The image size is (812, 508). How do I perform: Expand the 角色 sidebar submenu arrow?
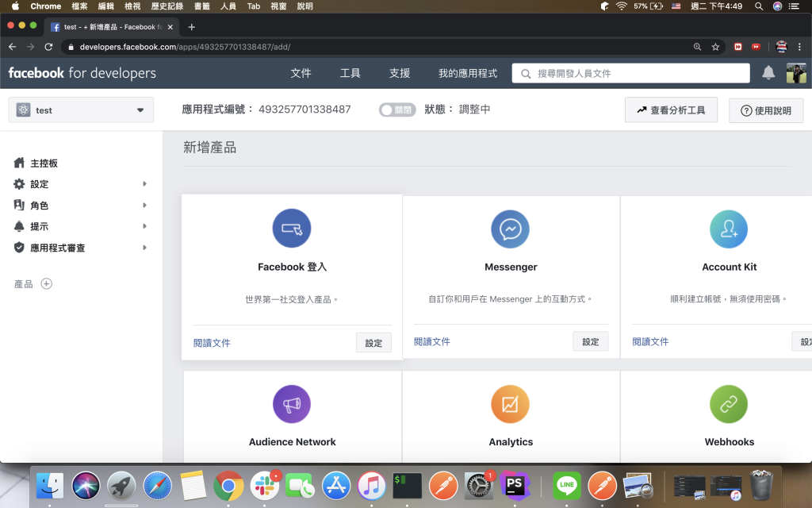click(x=144, y=206)
